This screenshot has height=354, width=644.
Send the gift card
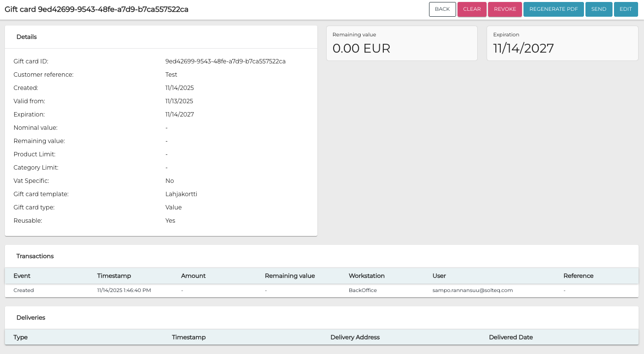(599, 9)
